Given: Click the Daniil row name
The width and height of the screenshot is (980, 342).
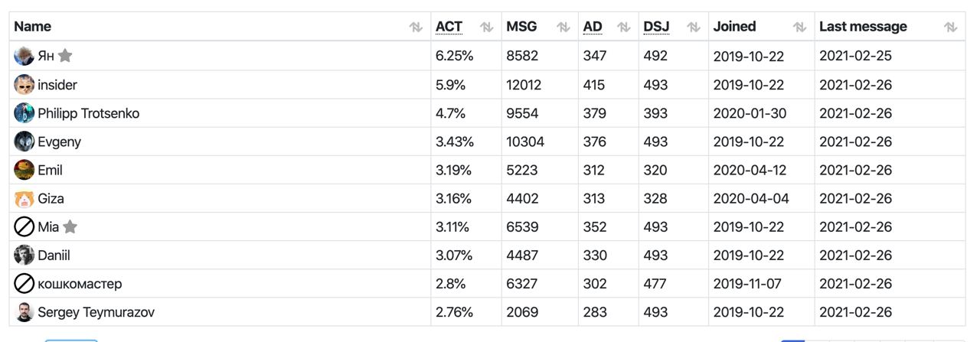Looking at the screenshot, I should tap(54, 256).
